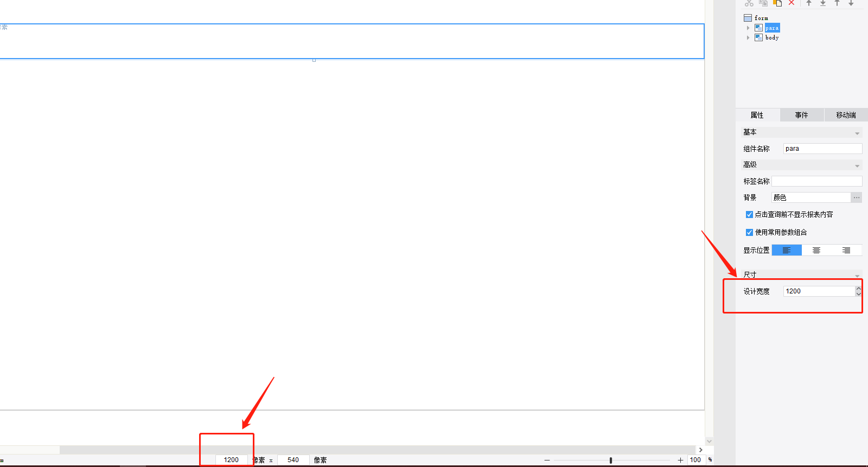Click the 组件名称 input field

click(x=822, y=149)
